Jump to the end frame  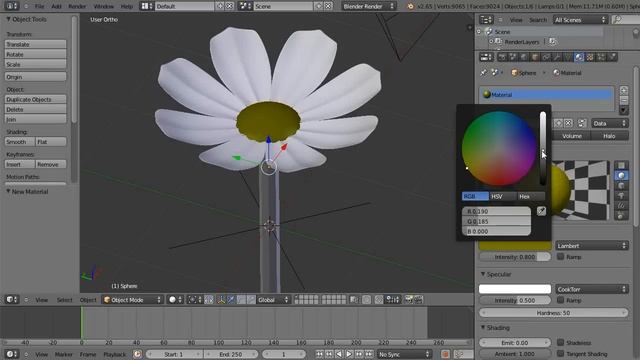tap(369, 354)
